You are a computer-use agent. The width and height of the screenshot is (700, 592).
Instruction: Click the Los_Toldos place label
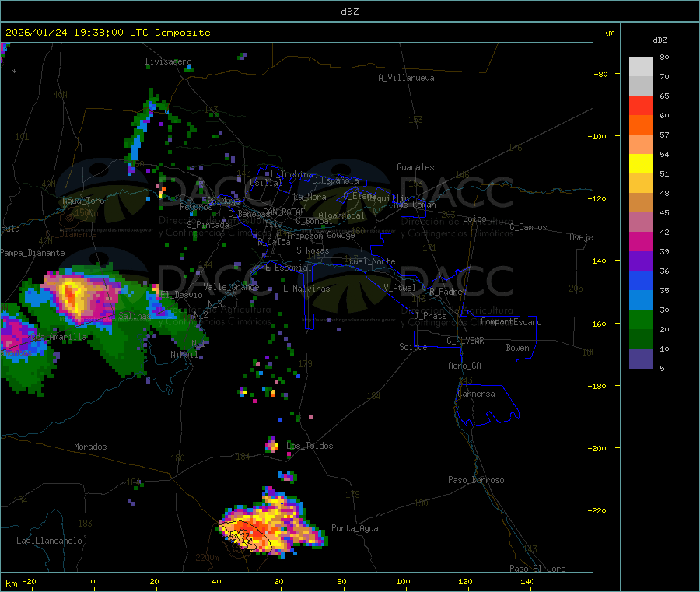[310, 446]
